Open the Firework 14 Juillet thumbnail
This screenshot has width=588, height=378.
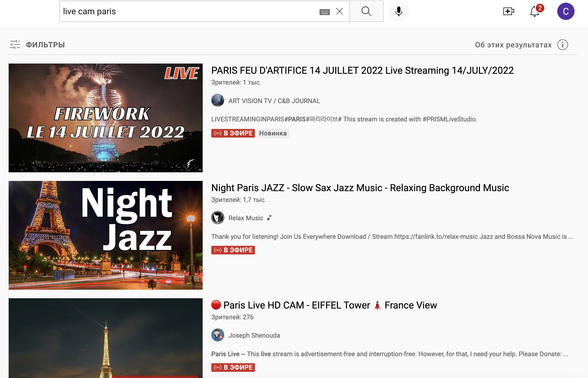(106, 118)
